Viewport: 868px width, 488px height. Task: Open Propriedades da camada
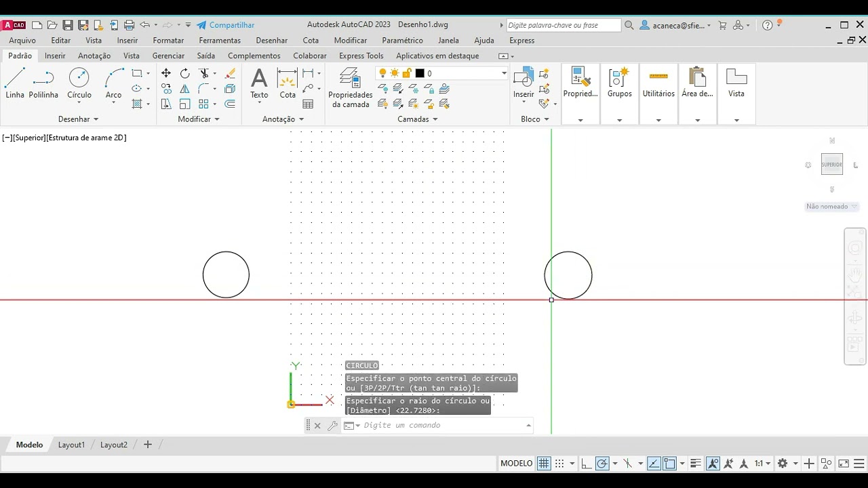351,88
